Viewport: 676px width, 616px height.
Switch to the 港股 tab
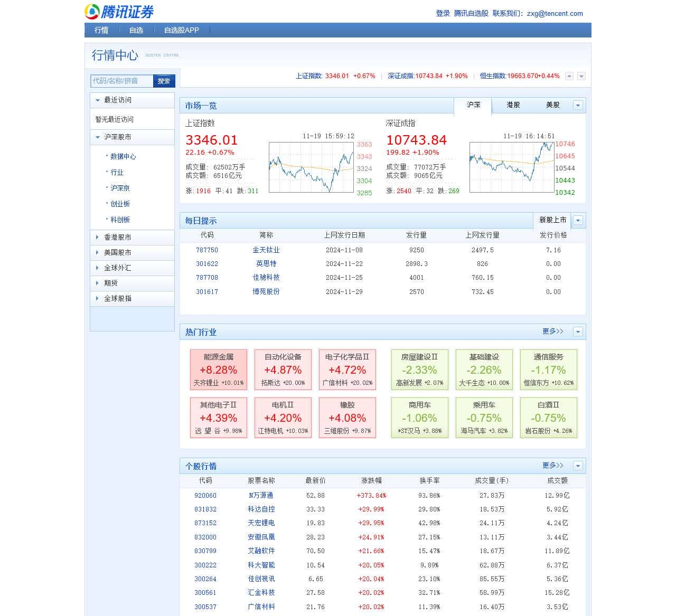coord(513,105)
